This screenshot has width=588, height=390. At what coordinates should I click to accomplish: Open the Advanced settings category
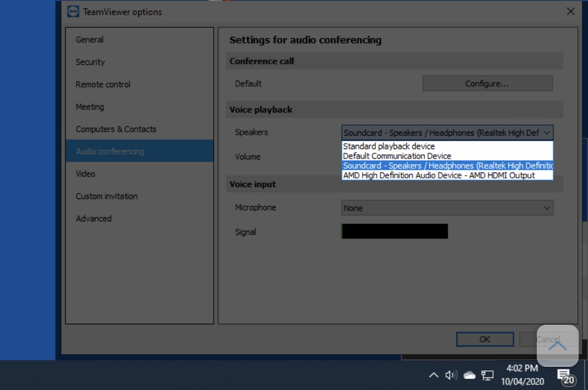pos(140,219)
